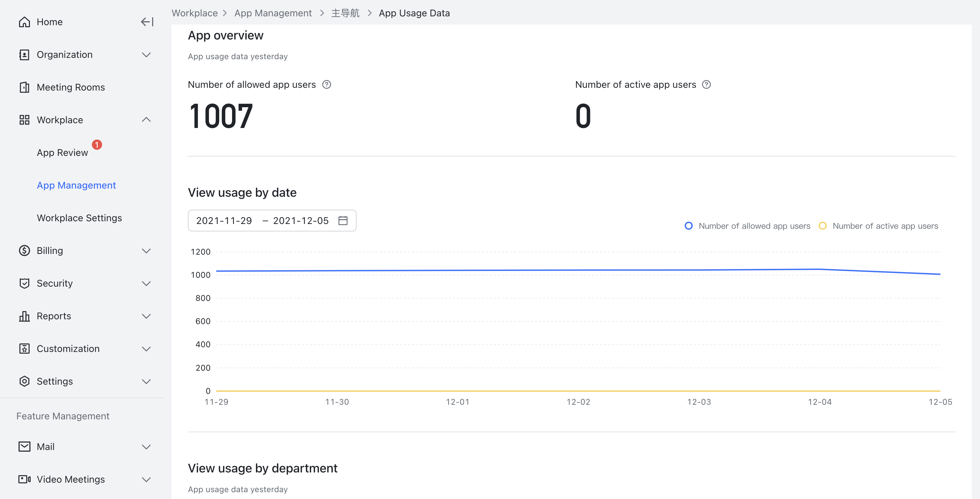Open the calendar icon in date range

[x=343, y=221]
